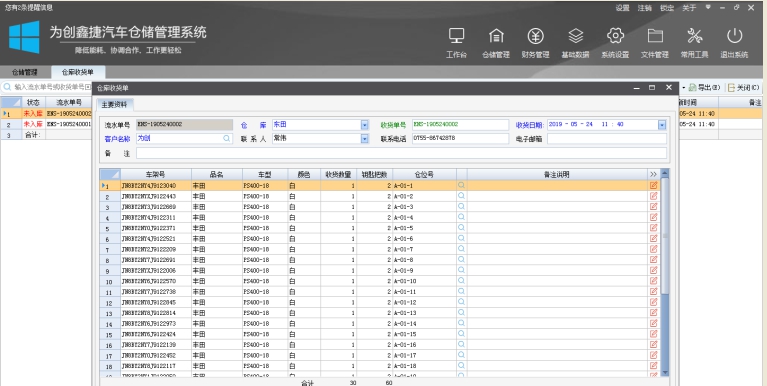Click the dropdown arrow before 导出 button
This screenshot has width=767, height=386.
pyautogui.click(x=684, y=88)
